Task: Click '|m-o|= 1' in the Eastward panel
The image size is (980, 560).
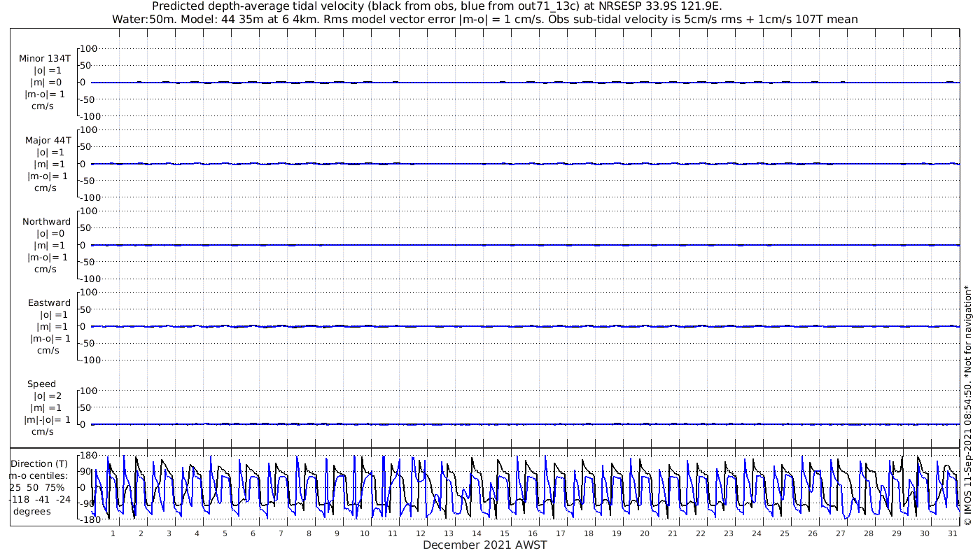Action: pos(50,338)
